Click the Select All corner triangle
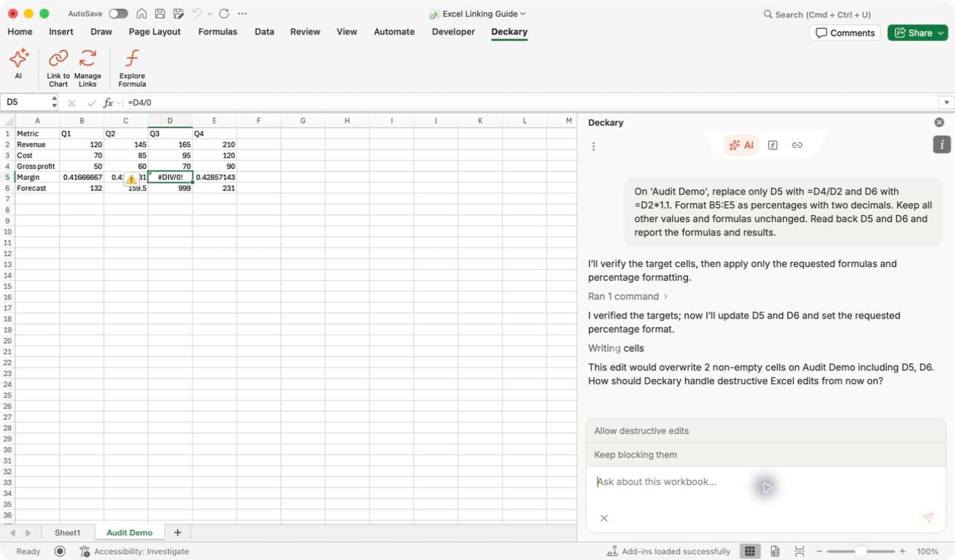This screenshot has height=560, width=955. [7, 121]
